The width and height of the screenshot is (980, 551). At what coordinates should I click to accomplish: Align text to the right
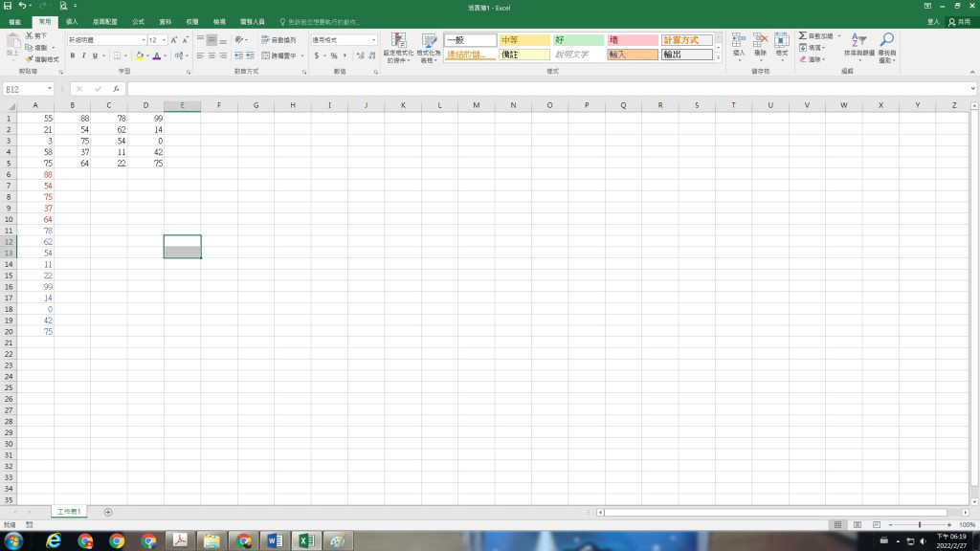point(223,55)
